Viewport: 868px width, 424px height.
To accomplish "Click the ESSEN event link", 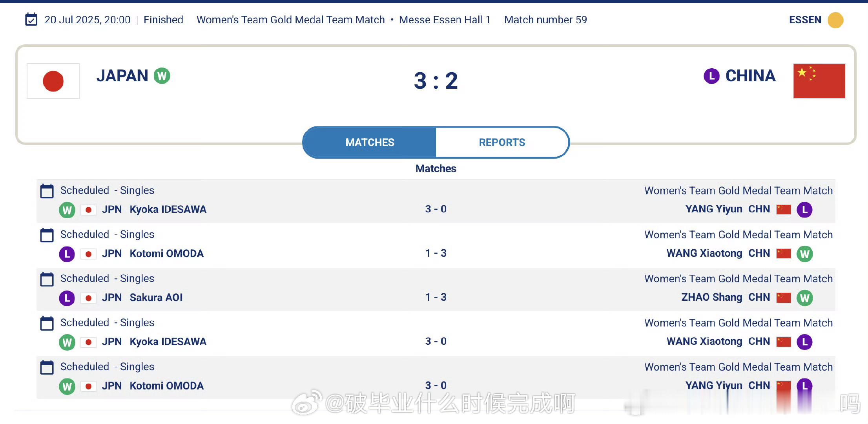I will point(805,20).
